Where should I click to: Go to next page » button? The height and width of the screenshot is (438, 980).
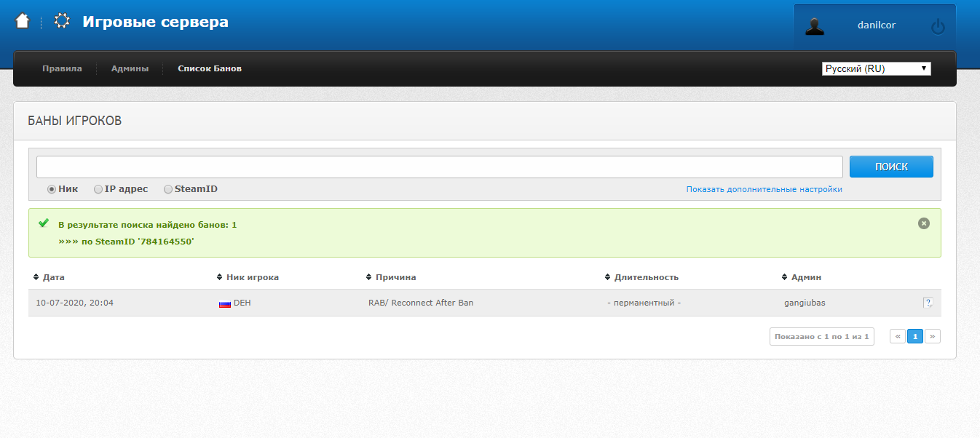(933, 336)
